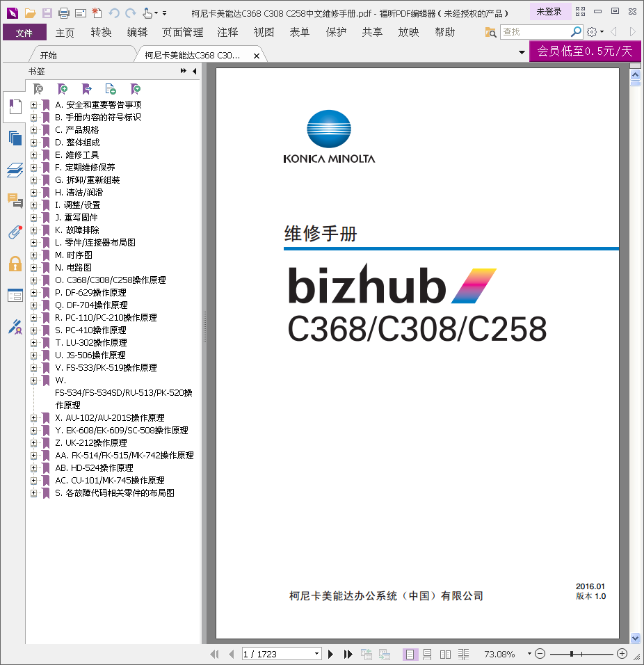Click the 会员低至0.5元/天 banner
Viewport: 644px width, 665px height.
pos(585,51)
